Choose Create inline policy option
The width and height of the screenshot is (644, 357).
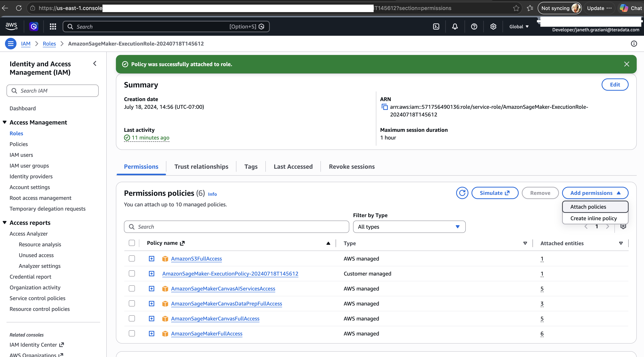coord(595,218)
